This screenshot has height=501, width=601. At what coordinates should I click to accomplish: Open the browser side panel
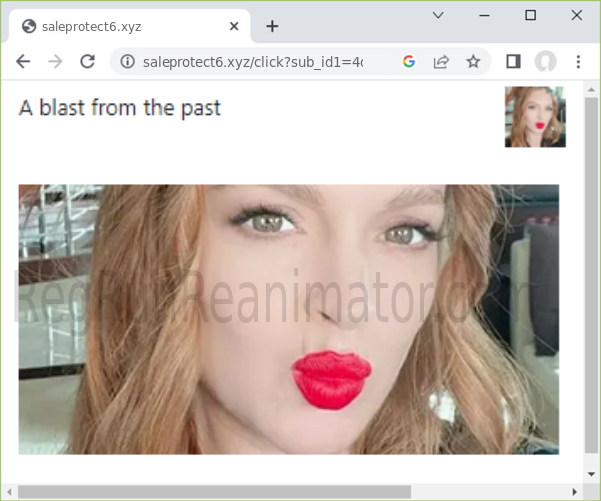[513, 62]
